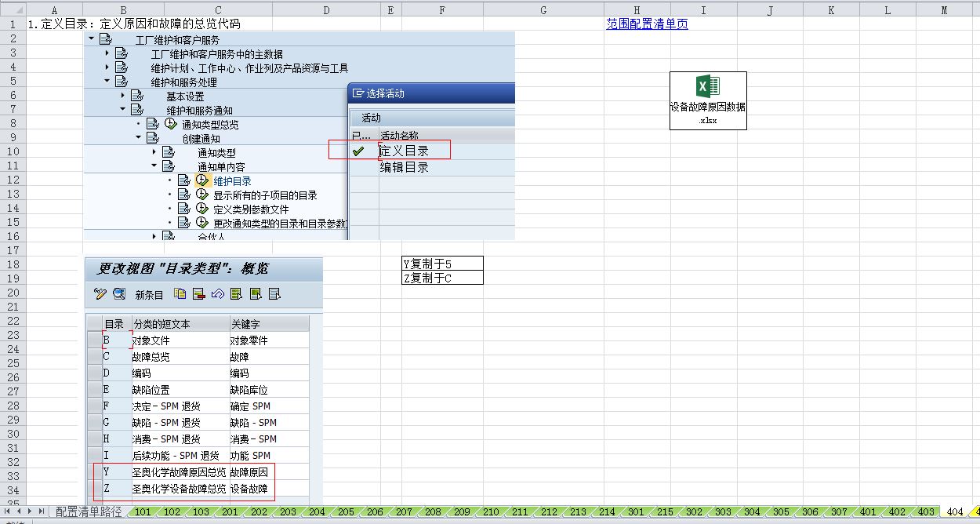Viewport: 980px width, 524px height.
Task: Click the execute clock icon beside 维护目录
Action: tap(201, 180)
